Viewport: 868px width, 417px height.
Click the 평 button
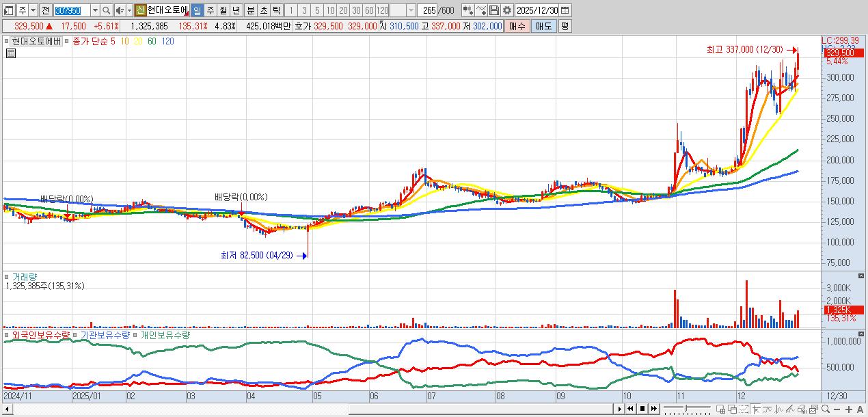point(565,26)
